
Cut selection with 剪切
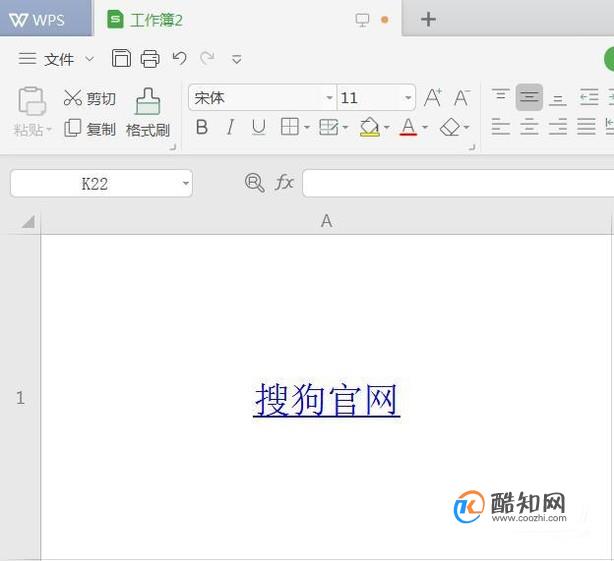point(90,98)
